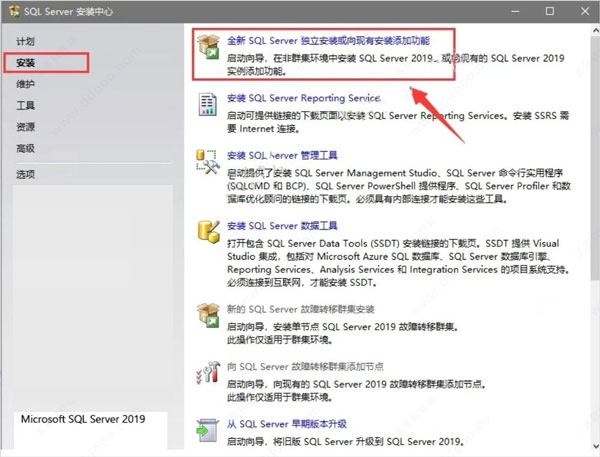Open the 计划 page in sidebar
The height and width of the screenshot is (457, 600).
click(x=26, y=42)
